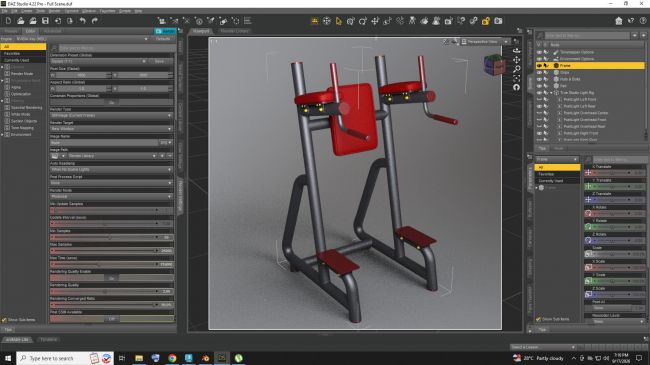
Task: Toggle the Show Sub Items checkbox in Render Settings
Action: (4, 320)
